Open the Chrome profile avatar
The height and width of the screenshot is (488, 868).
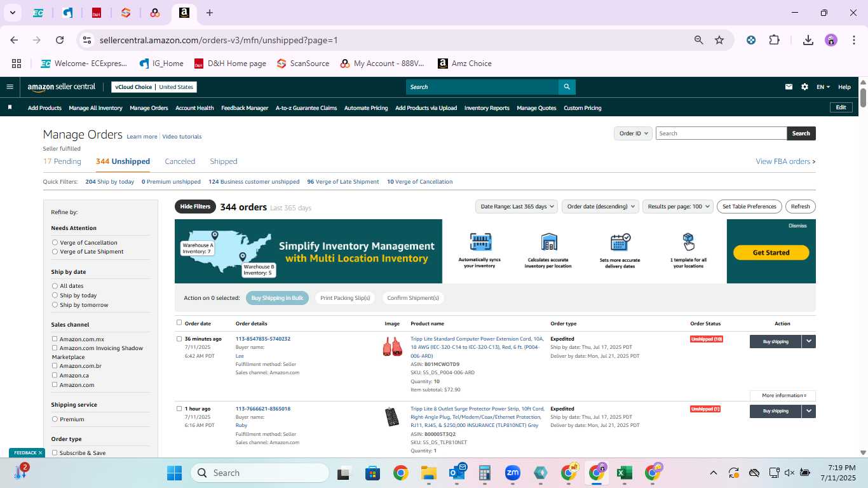pyautogui.click(x=831, y=40)
